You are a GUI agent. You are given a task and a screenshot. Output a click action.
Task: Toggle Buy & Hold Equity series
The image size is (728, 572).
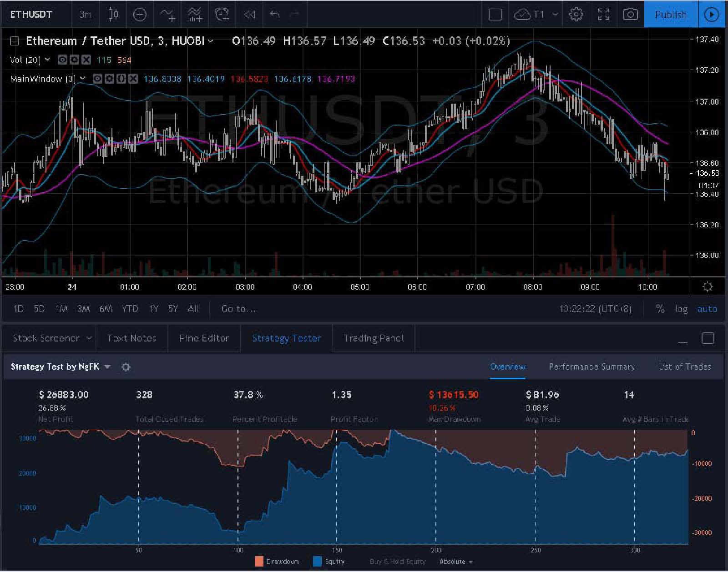398,562
